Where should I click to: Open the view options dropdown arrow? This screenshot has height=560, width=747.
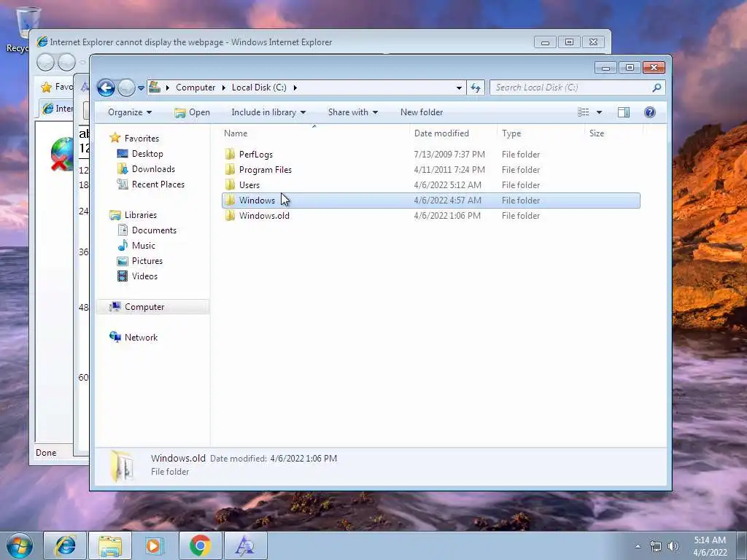pyautogui.click(x=600, y=112)
